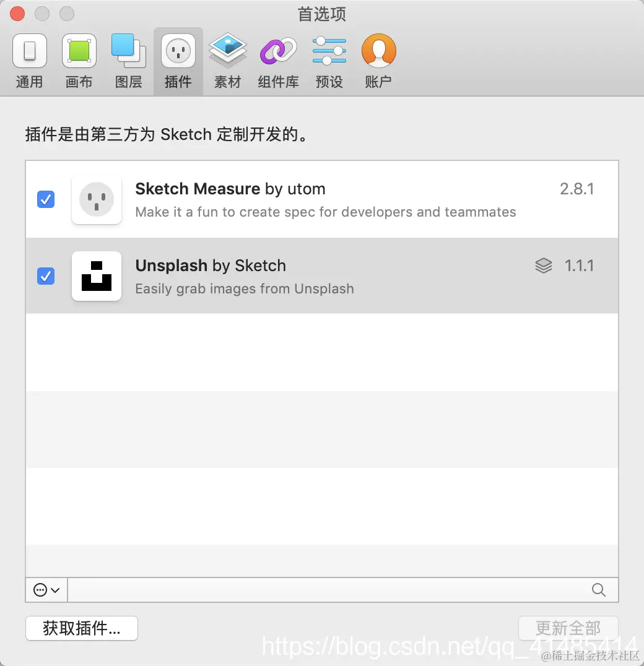Click the version number 1.1.1
The width and height of the screenshot is (644, 666).
[x=579, y=266]
